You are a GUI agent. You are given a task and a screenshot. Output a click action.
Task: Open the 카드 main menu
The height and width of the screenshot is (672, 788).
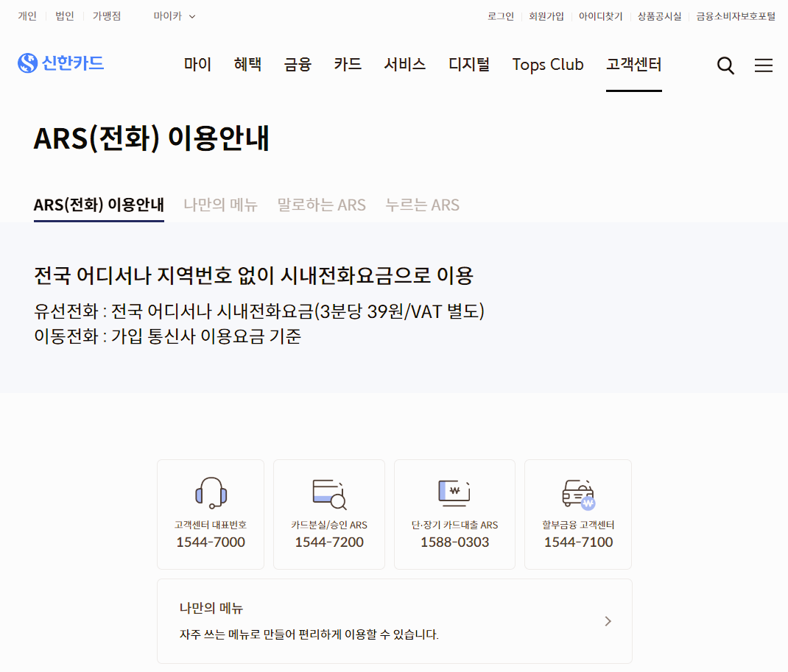[x=348, y=64]
